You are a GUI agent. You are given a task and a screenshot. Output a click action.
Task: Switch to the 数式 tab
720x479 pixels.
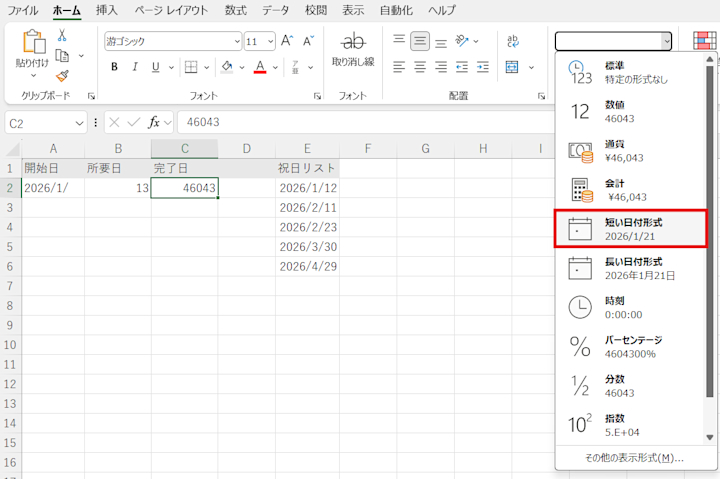pyautogui.click(x=236, y=10)
